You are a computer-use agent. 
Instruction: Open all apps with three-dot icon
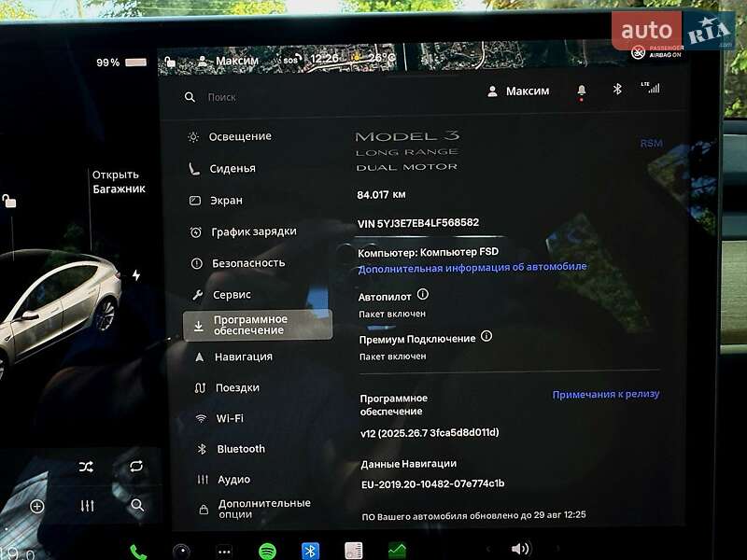click(x=224, y=551)
